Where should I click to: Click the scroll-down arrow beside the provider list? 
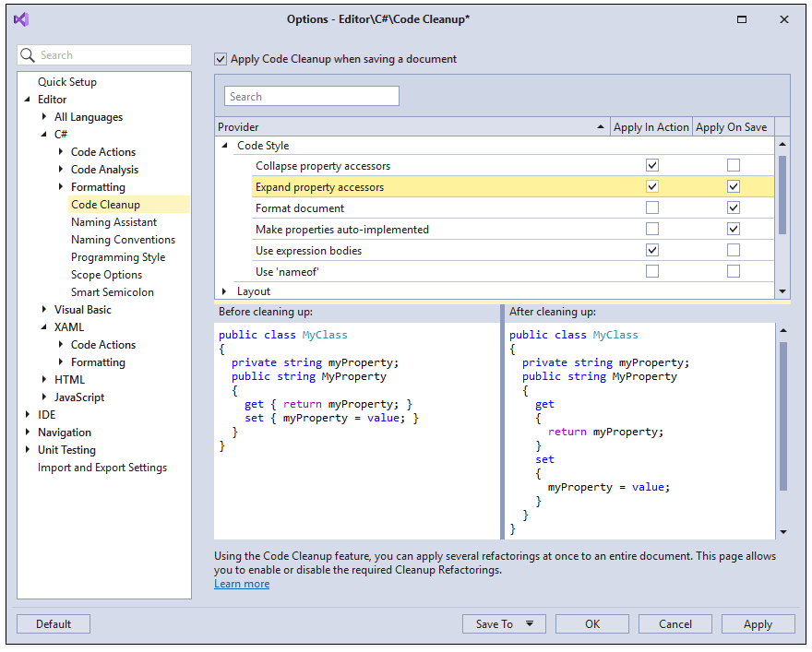(x=782, y=290)
